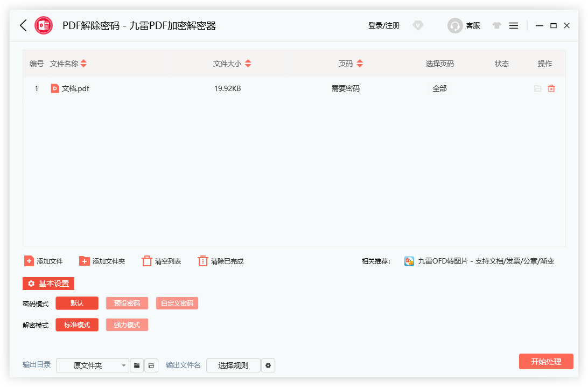Click the 清除已完成 trash icon
Screen dimensions: 588x387
tap(202, 261)
